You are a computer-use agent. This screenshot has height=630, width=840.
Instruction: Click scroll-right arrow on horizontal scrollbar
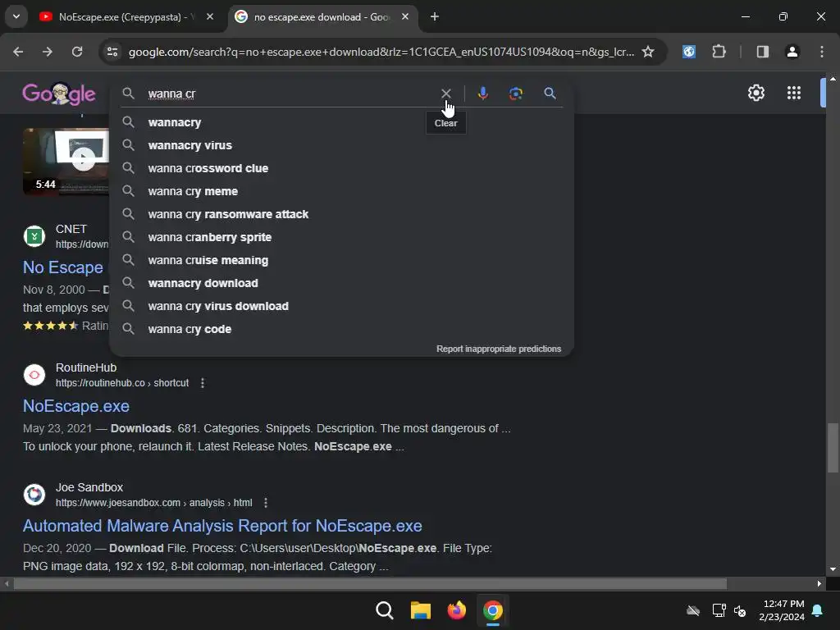pos(819,584)
